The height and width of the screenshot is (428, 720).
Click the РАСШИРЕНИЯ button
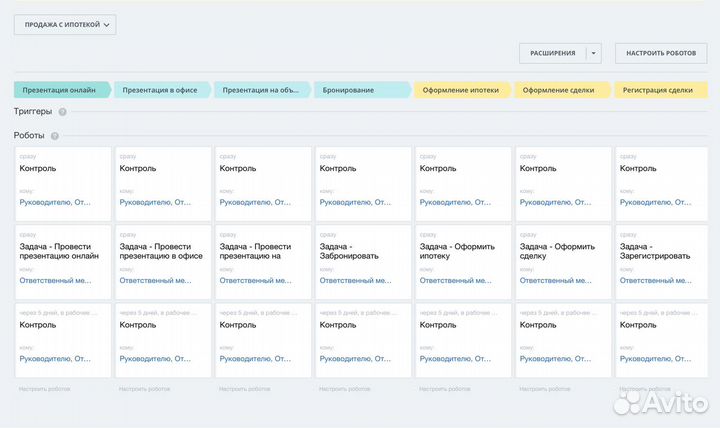pyautogui.click(x=553, y=53)
